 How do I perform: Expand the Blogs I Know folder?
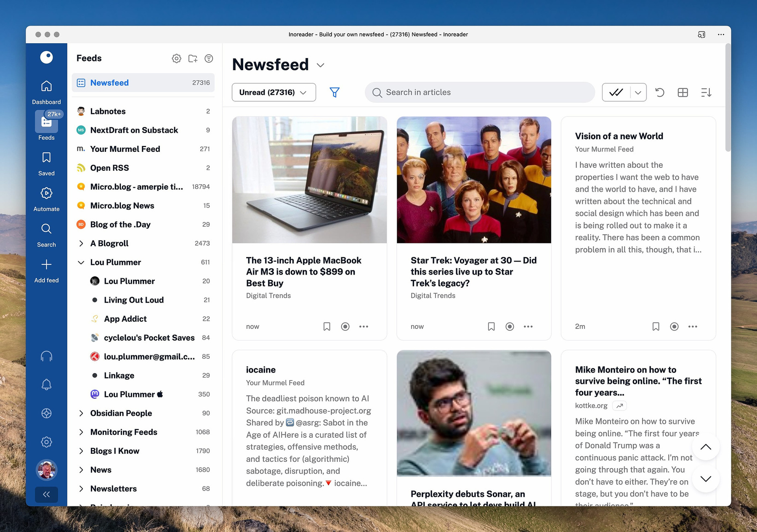tap(81, 451)
